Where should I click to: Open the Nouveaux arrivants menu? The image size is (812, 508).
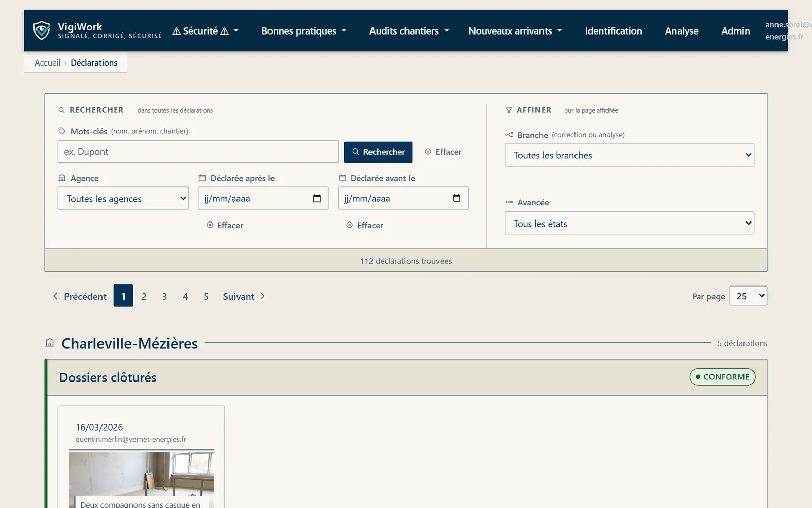tap(515, 31)
